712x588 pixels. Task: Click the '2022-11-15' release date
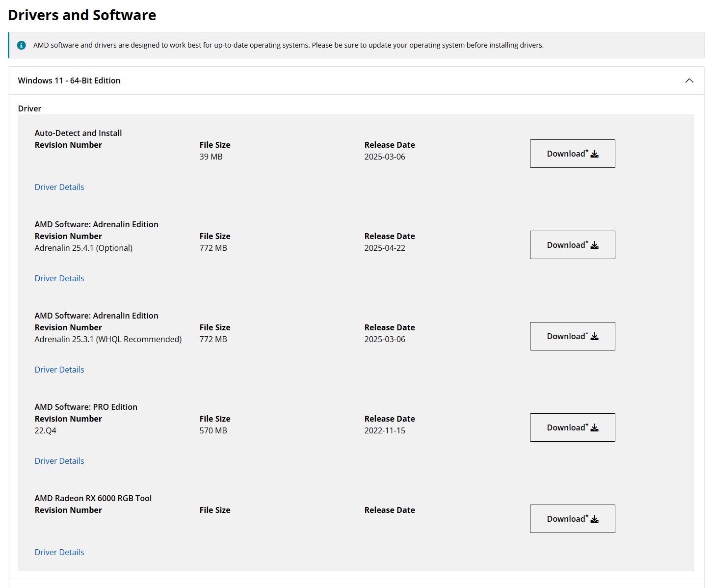pos(385,430)
